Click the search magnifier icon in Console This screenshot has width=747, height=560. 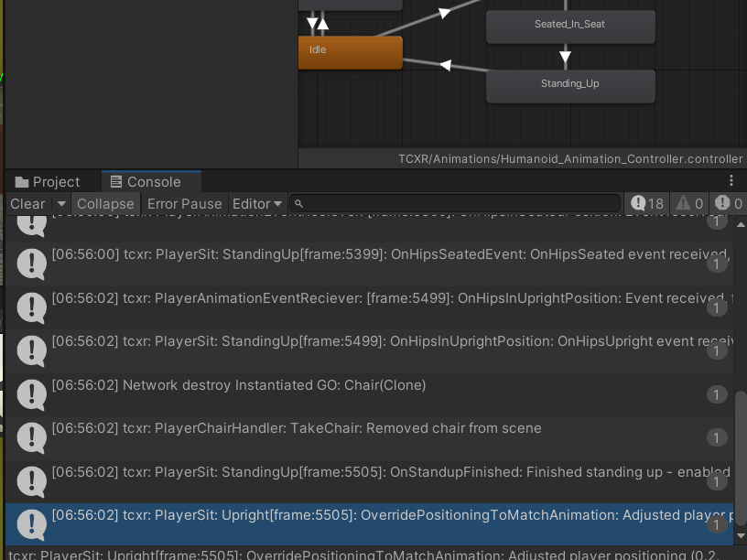click(x=299, y=204)
